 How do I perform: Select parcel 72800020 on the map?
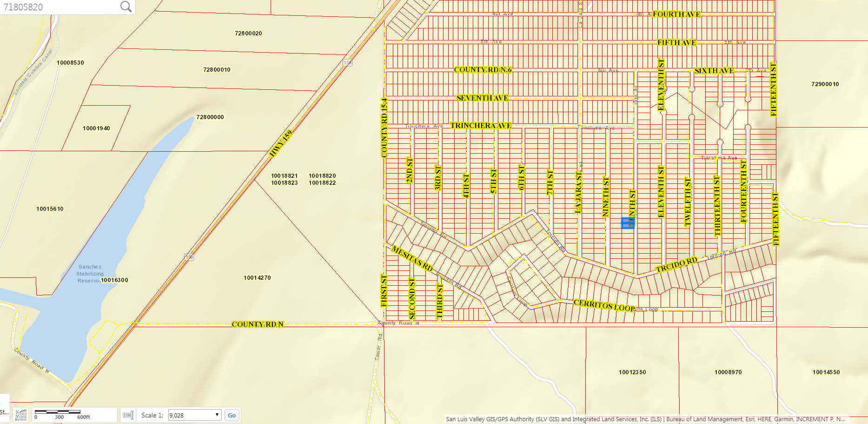248,34
